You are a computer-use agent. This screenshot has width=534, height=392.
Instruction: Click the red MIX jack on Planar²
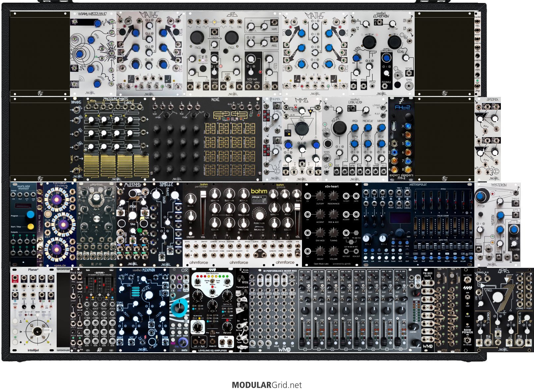(x=15, y=277)
